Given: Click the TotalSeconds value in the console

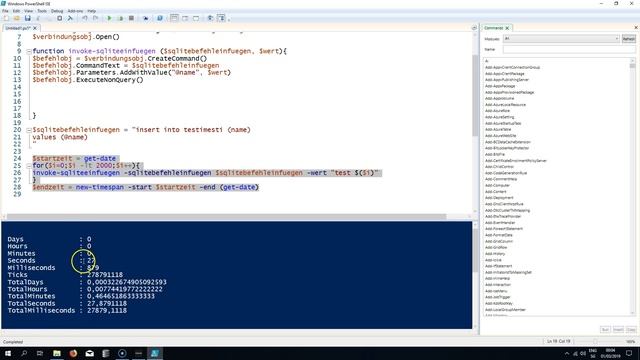Looking at the screenshot, I should pos(107,303).
